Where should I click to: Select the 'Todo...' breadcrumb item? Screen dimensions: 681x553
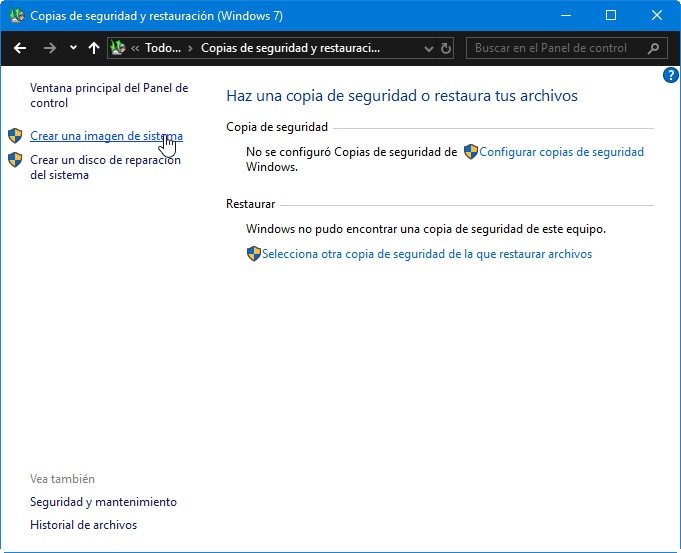163,48
